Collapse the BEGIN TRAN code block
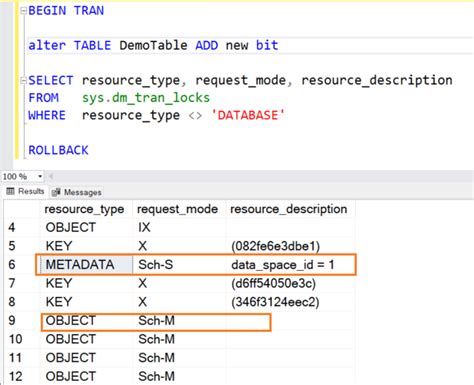 click(23, 11)
